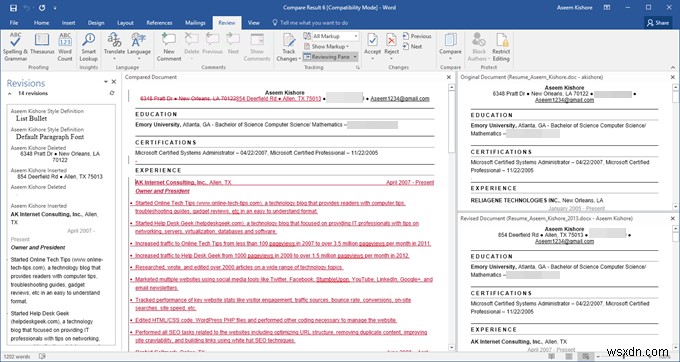Add a New Comment
The height and width of the screenshot is (362, 680).
169,46
